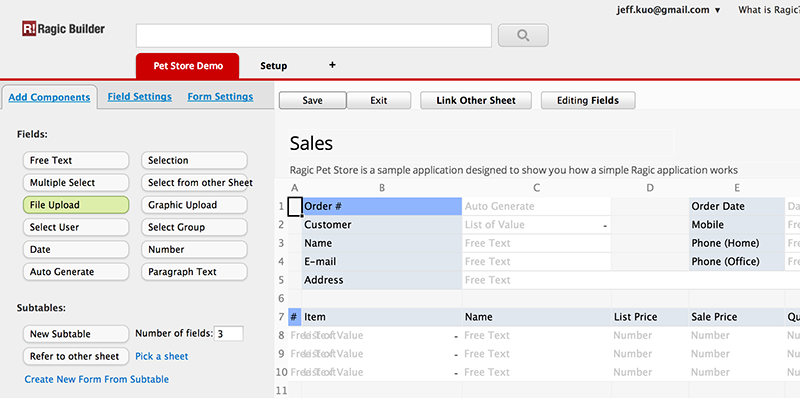Select the Phone (Home) label cell
This screenshot has width=800, height=398.
(x=737, y=243)
